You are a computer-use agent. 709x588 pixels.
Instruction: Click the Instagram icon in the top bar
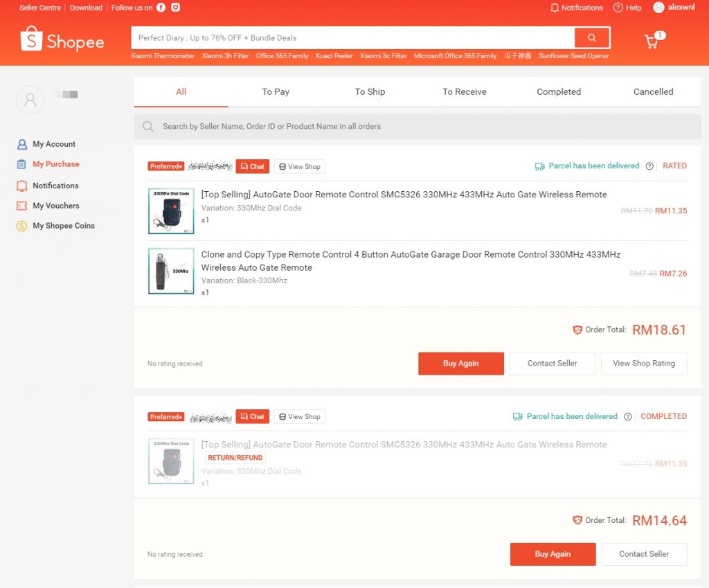point(176,8)
